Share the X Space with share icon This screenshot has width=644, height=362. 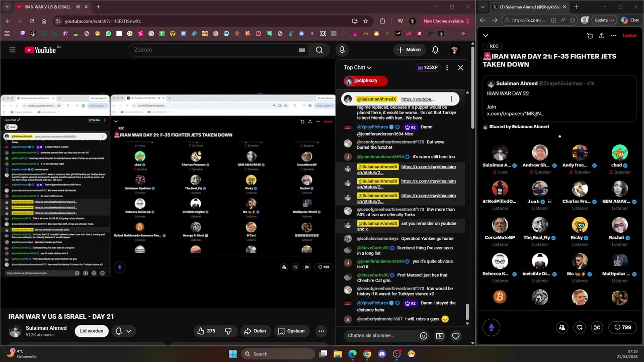(602, 36)
